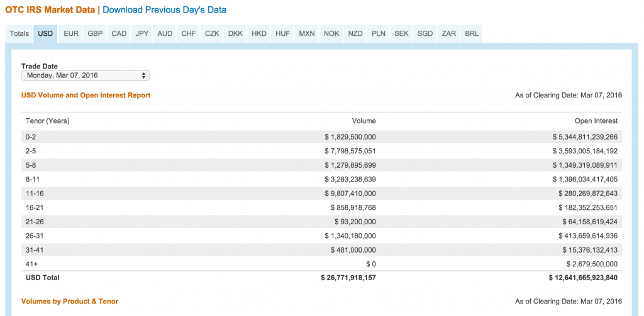Viewport: 644px width, 316px height.
Task: Show the SEK tab
Action: point(401,33)
